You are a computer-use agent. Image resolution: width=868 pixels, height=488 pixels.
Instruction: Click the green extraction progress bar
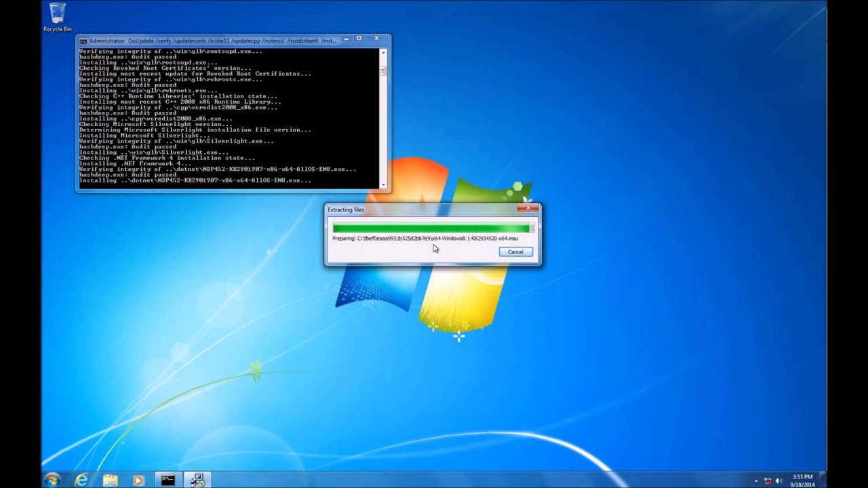pos(433,228)
